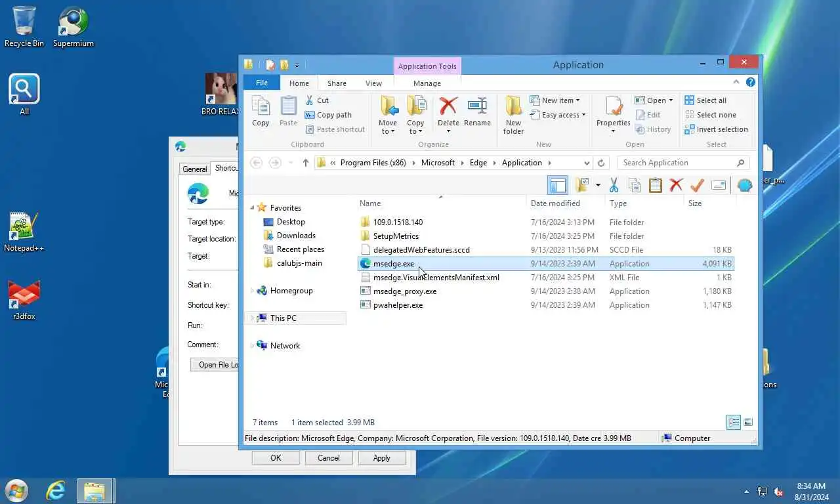
Task: Click the properties icon in Quick Access Toolbar
Action: (x=270, y=65)
